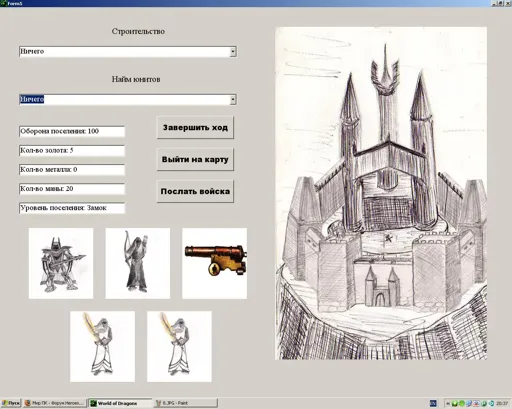Select the right robed swordsman unit image
The width and height of the screenshot is (512, 409).
pos(179,346)
